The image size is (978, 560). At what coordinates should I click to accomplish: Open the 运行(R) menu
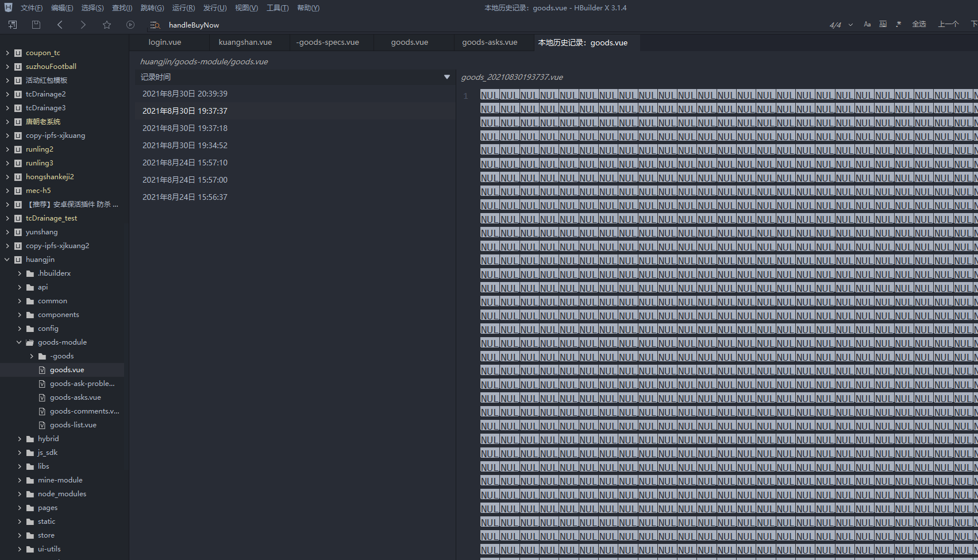tap(183, 8)
